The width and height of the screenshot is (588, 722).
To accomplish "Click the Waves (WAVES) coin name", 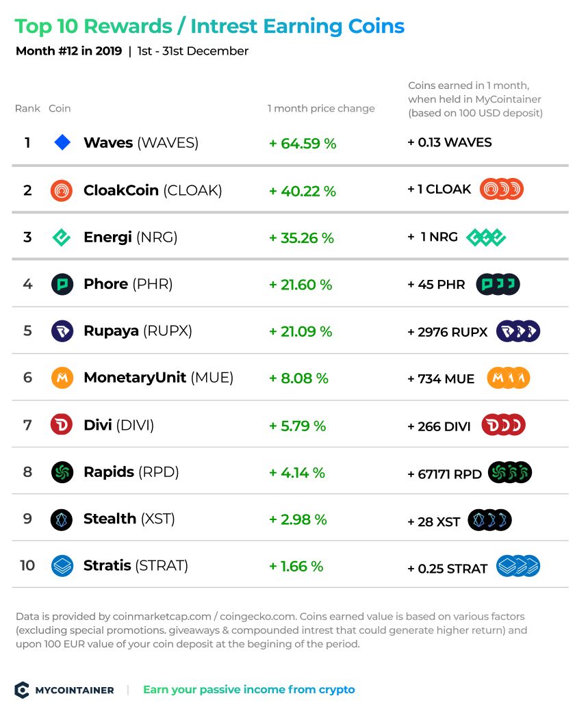I will pyautogui.click(x=141, y=143).
